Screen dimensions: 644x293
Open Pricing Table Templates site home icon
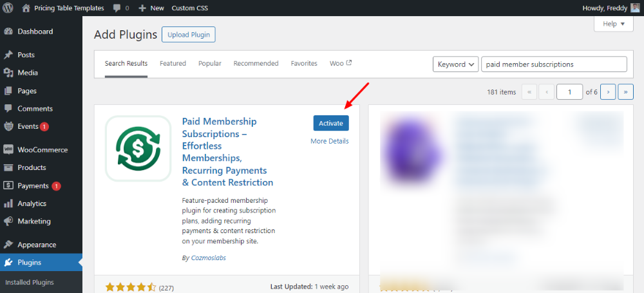pos(26,8)
